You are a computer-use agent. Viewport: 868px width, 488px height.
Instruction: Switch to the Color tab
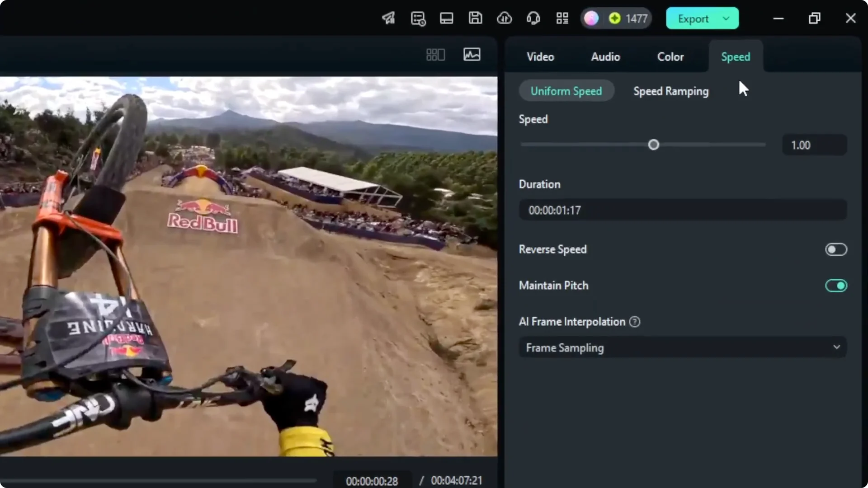coord(670,56)
